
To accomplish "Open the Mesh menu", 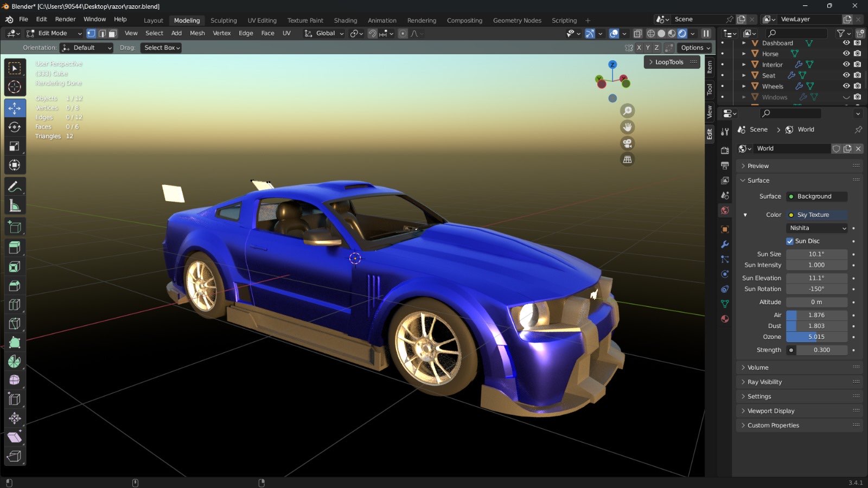I will click(x=197, y=34).
